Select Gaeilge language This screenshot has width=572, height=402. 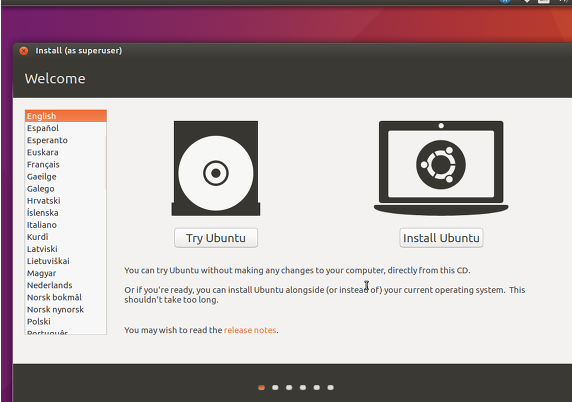point(66,177)
